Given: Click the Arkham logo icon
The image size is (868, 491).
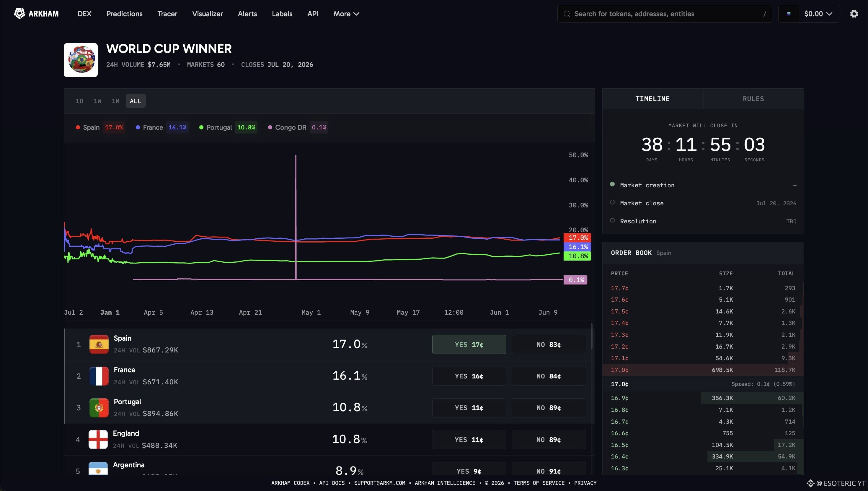Looking at the screenshot, I should click(19, 14).
